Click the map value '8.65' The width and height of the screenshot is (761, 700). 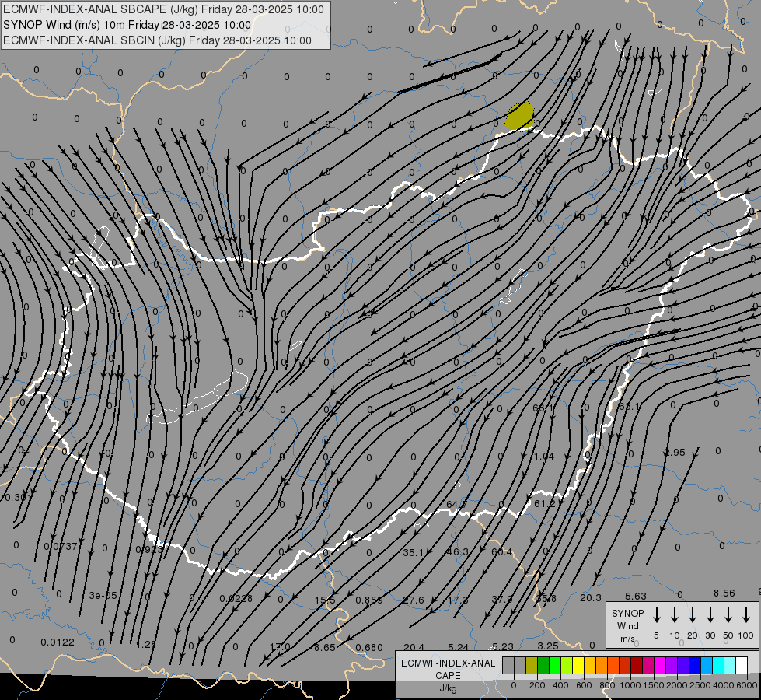(325, 647)
